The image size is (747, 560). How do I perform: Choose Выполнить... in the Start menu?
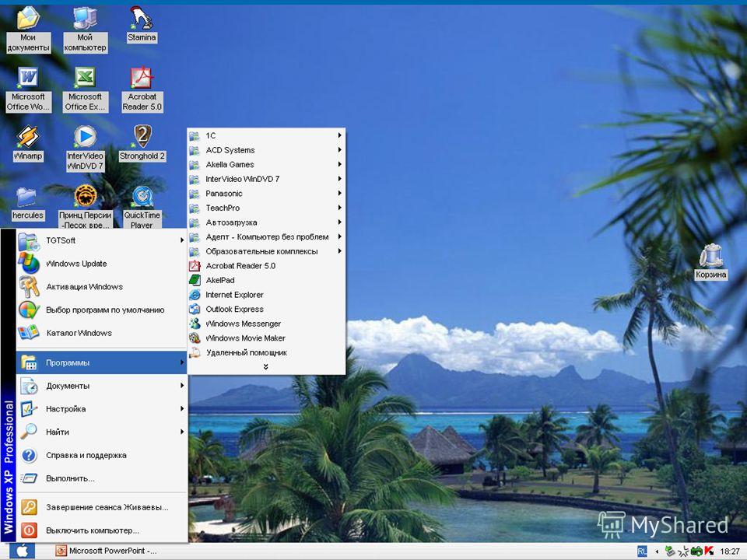(x=101, y=478)
